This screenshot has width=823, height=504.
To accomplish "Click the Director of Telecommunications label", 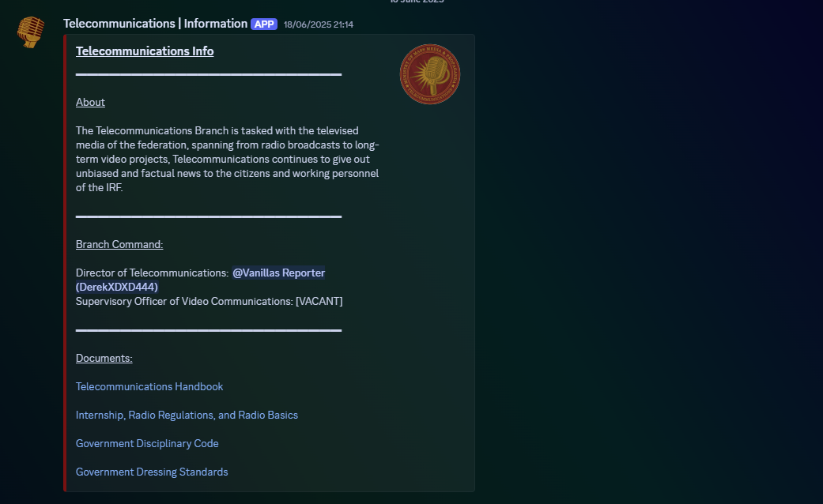I will tap(153, 273).
